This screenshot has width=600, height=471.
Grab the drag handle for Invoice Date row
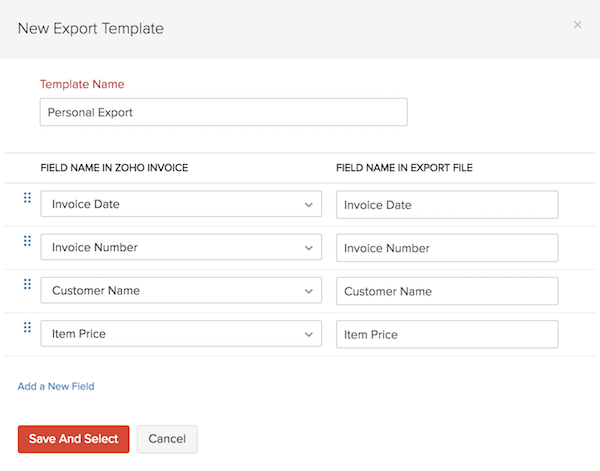(27, 199)
